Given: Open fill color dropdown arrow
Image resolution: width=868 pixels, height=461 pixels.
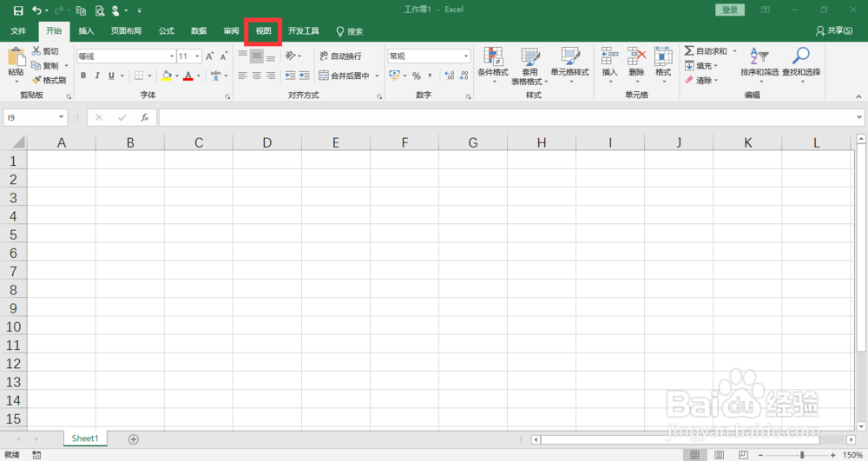Looking at the screenshot, I should (176, 76).
